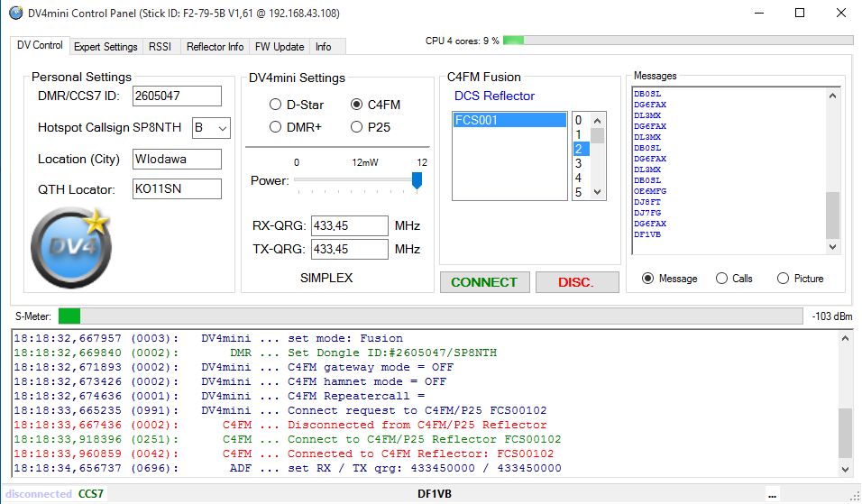
Task: Click the QTH Locator input field
Action: (177, 188)
